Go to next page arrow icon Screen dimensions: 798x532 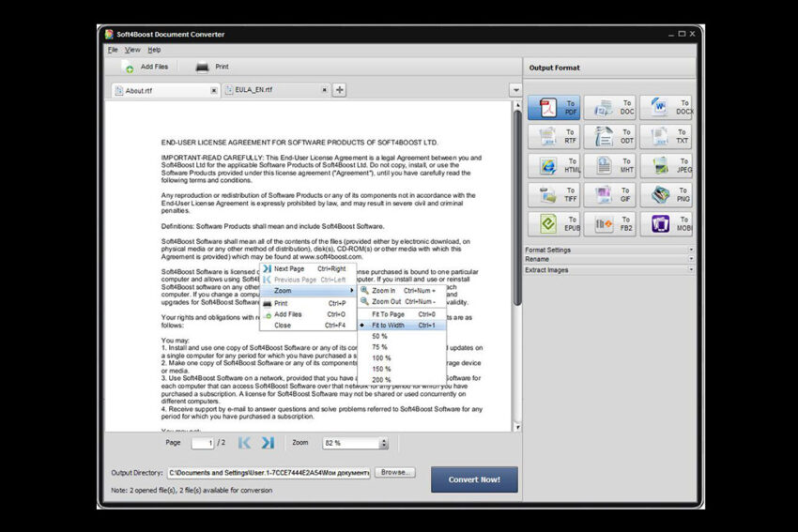(268, 443)
